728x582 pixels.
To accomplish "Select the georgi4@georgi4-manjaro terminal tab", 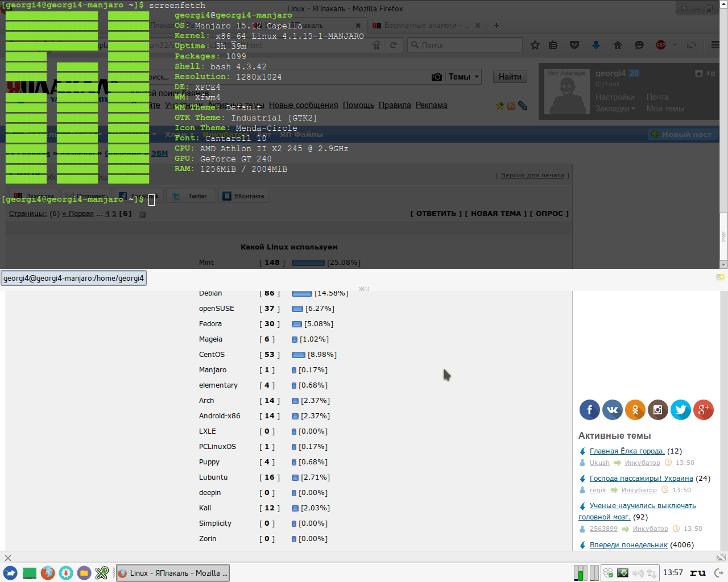I will 74,278.
